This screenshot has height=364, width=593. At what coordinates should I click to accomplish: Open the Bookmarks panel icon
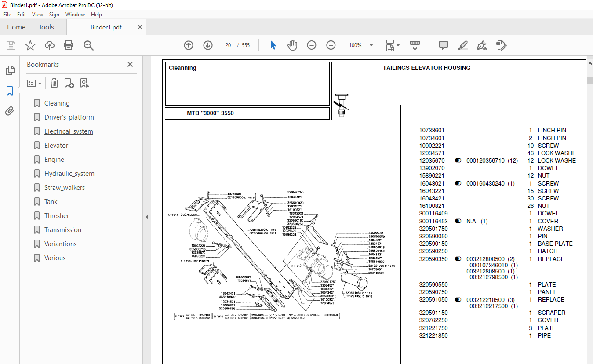click(x=10, y=91)
